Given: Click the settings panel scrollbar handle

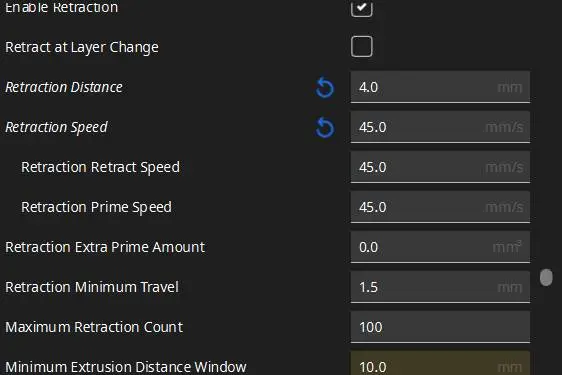Looking at the screenshot, I should pyautogui.click(x=546, y=277).
